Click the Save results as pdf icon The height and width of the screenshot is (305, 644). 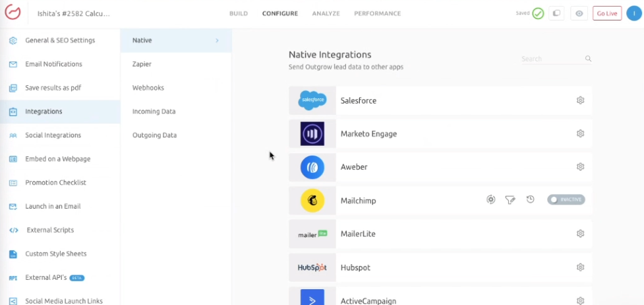click(x=13, y=88)
